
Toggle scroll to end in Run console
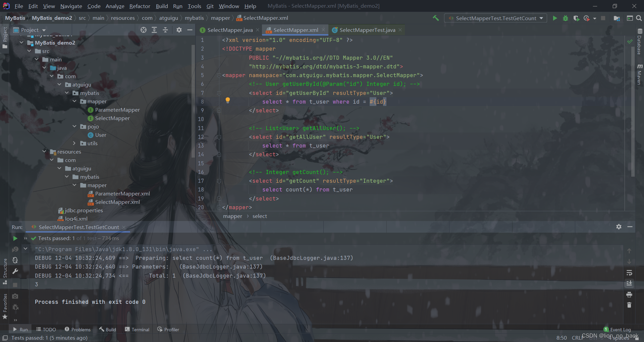pos(629,283)
